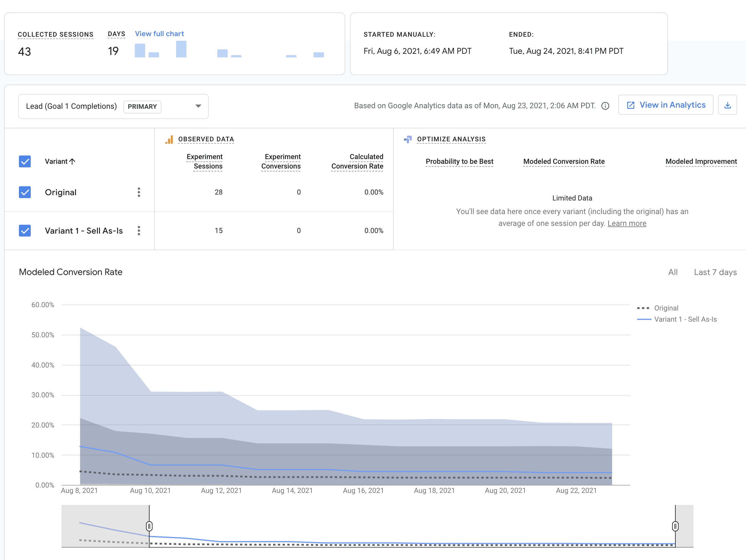Open the Lead Goal 1 Completions objective dropdown

click(72, 106)
